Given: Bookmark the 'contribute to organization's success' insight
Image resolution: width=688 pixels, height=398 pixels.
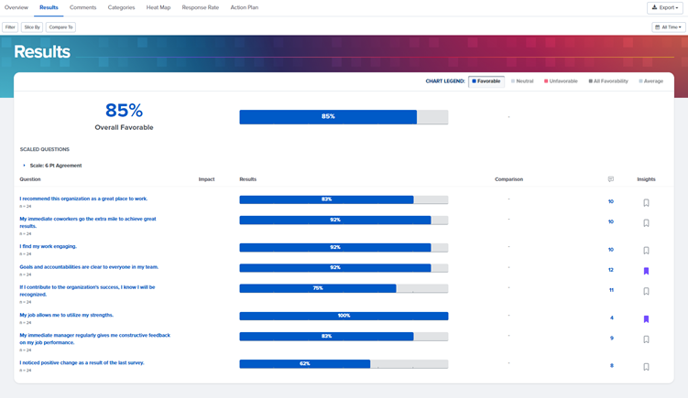Looking at the screenshot, I should [x=646, y=291].
